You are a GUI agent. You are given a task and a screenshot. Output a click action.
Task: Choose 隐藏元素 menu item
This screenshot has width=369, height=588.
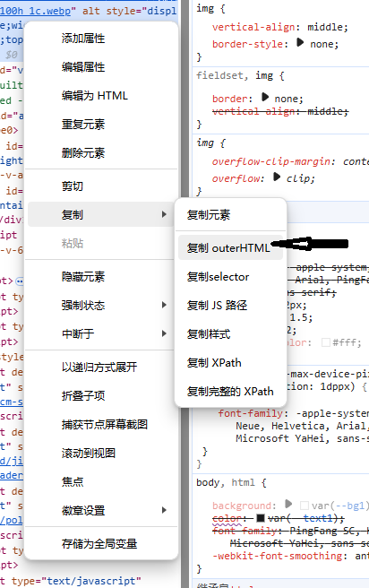click(x=101, y=277)
